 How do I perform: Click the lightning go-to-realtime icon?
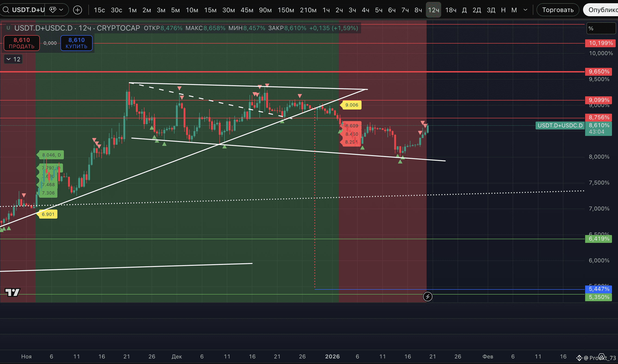tap(428, 297)
